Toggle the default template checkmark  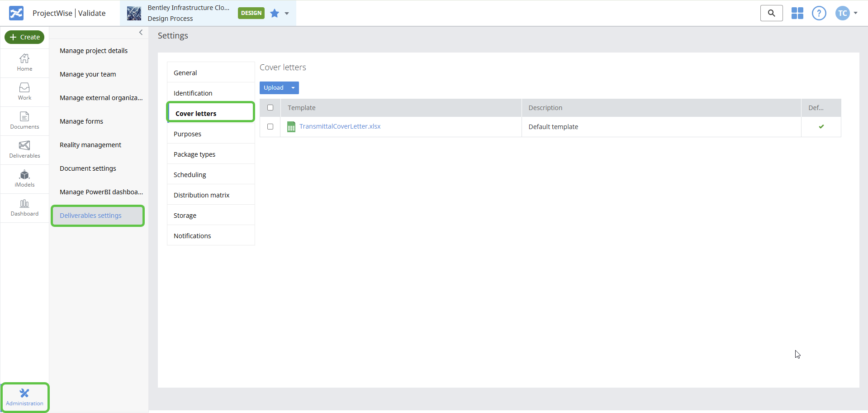821,127
